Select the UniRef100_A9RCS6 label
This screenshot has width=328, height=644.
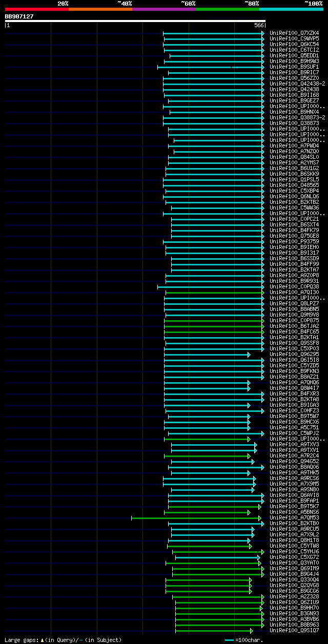(294, 479)
